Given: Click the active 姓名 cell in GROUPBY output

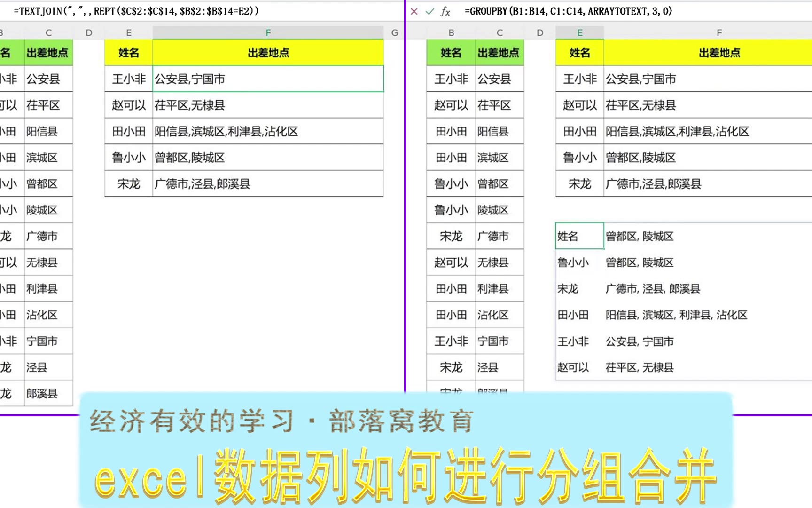Looking at the screenshot, I should coord(579,236).
